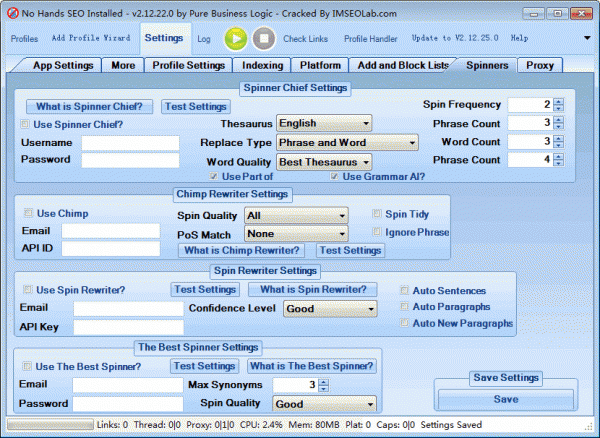Screen dimensions: 600x438
Task: Click the status bar progress bar
Action: 50,425
